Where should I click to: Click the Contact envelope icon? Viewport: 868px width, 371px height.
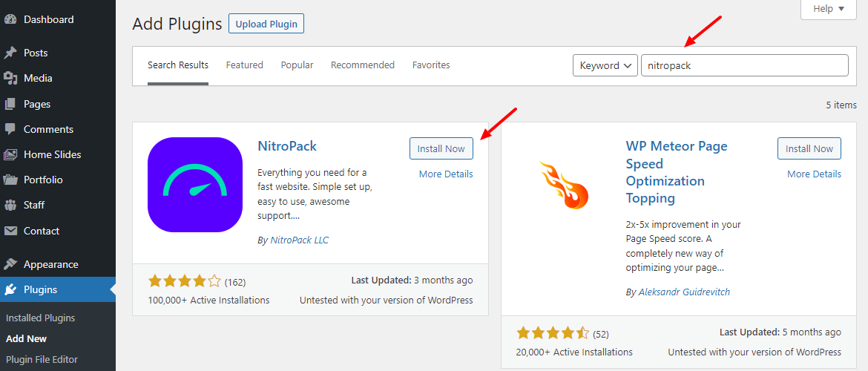tap(10, 231)
